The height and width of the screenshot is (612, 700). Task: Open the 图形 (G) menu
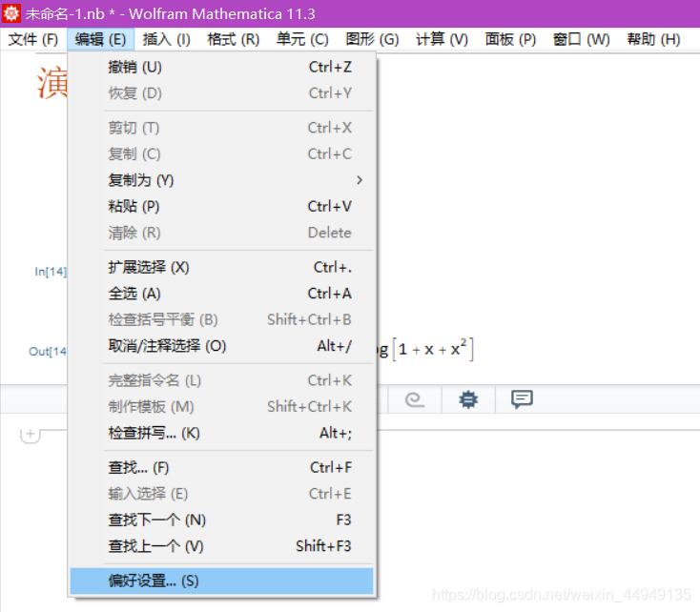[372, 39]
